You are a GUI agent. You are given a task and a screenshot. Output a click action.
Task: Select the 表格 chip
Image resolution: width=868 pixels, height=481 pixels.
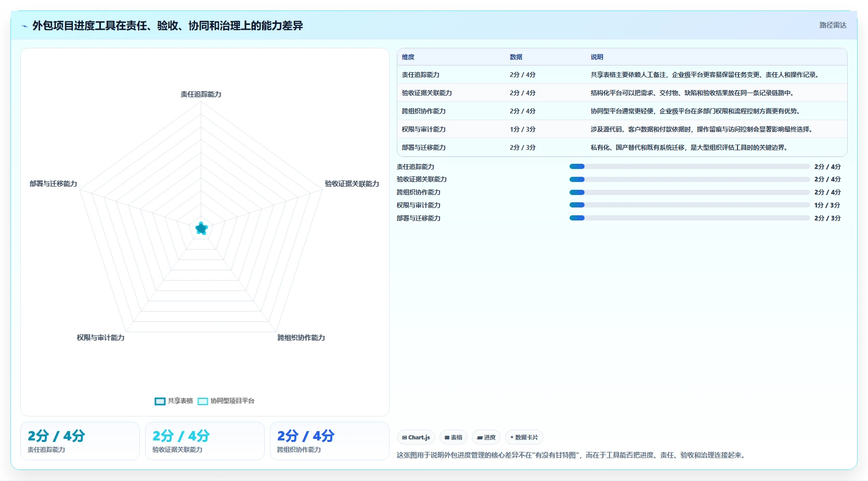454,437
